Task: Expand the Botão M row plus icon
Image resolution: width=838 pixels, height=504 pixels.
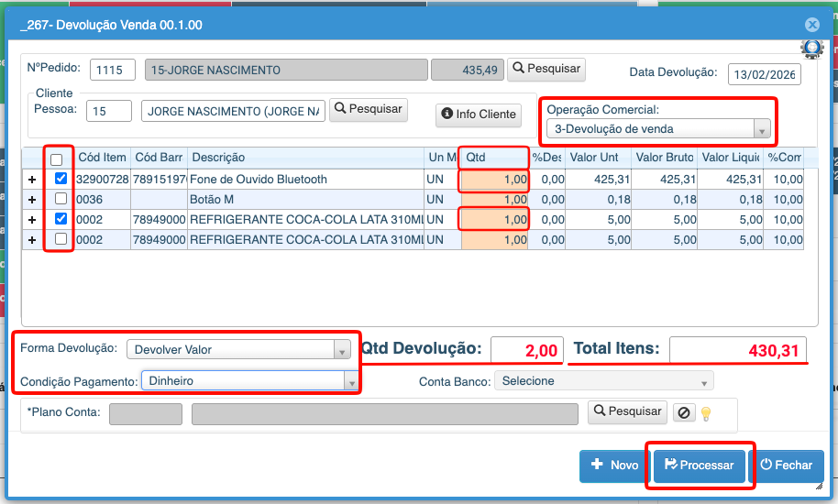Action: 32,199
